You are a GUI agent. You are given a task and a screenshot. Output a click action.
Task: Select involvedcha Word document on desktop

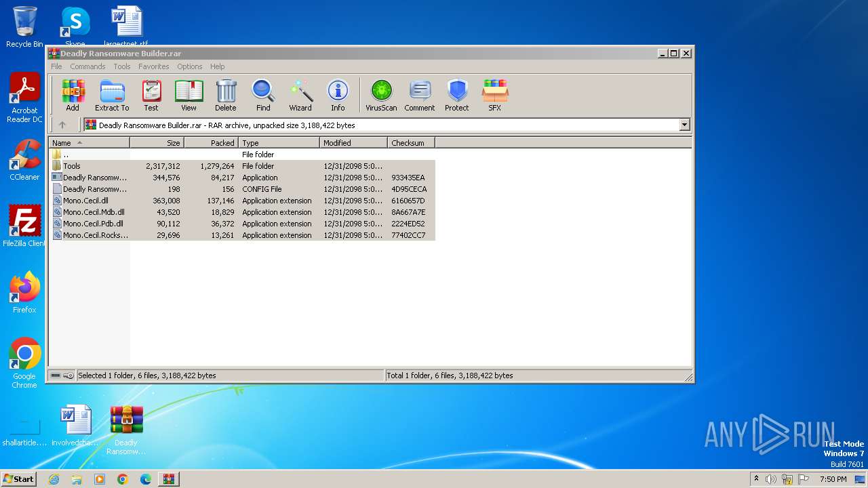tap(75, 426)
